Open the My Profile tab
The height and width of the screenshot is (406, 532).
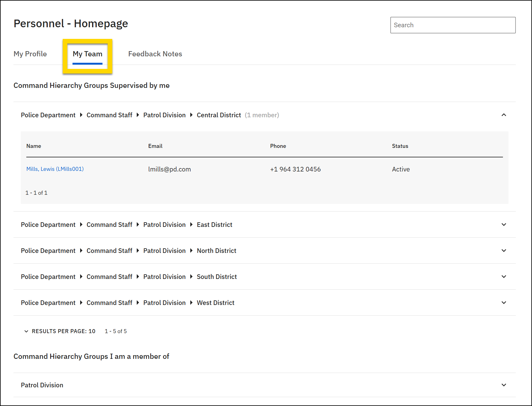click(x=30, y=54)
